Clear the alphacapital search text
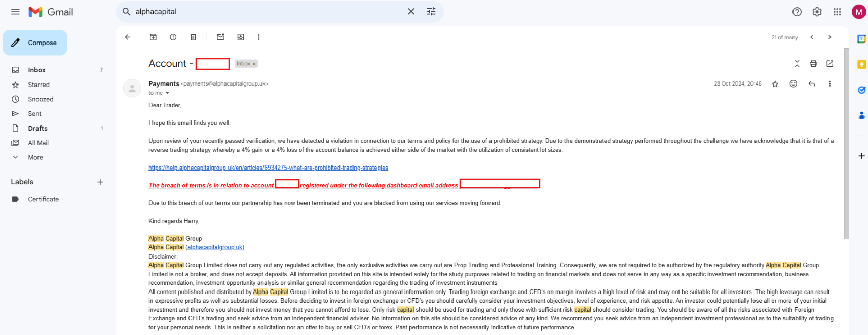 coord(411,11)
